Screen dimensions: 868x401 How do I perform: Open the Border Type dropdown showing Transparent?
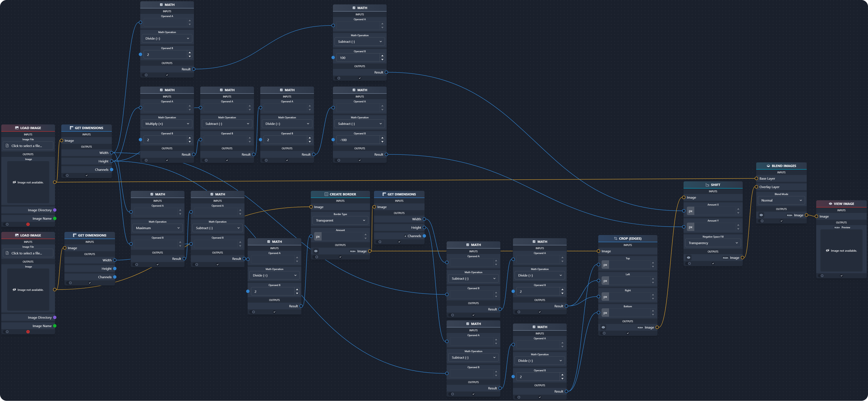click(x=340, y=220)
